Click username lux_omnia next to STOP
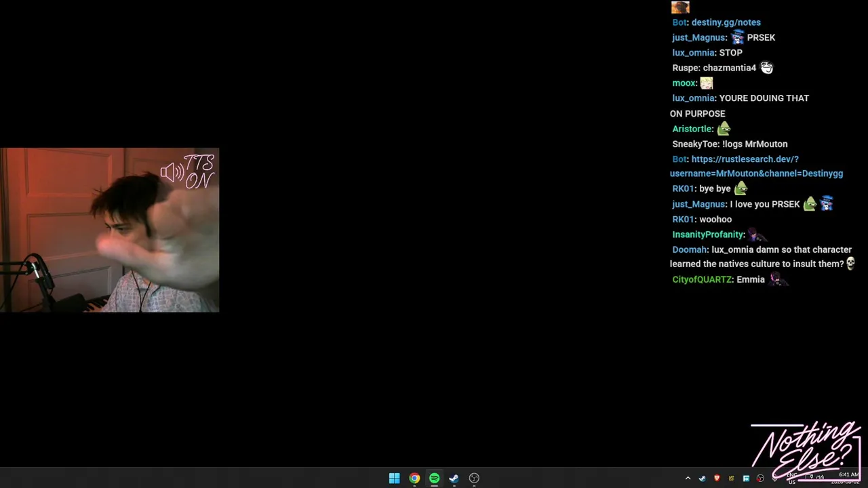This screenshot has height=488, width=868. click(x=693, y=53)
